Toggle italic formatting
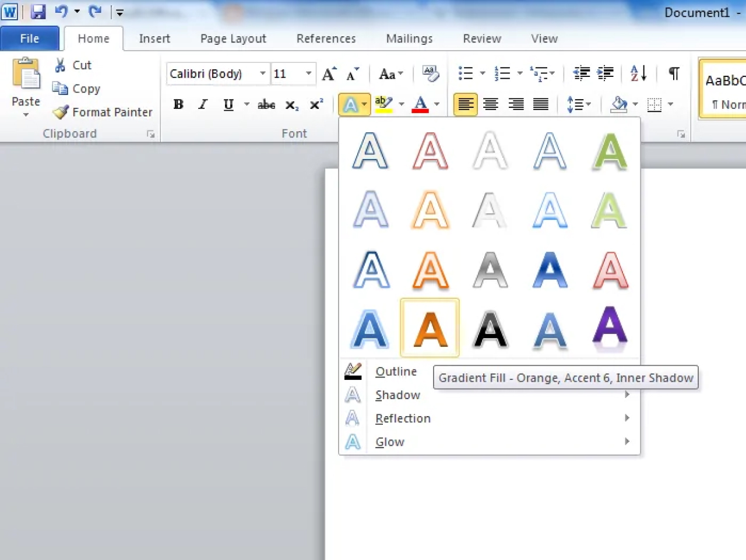 coord(203,104)
